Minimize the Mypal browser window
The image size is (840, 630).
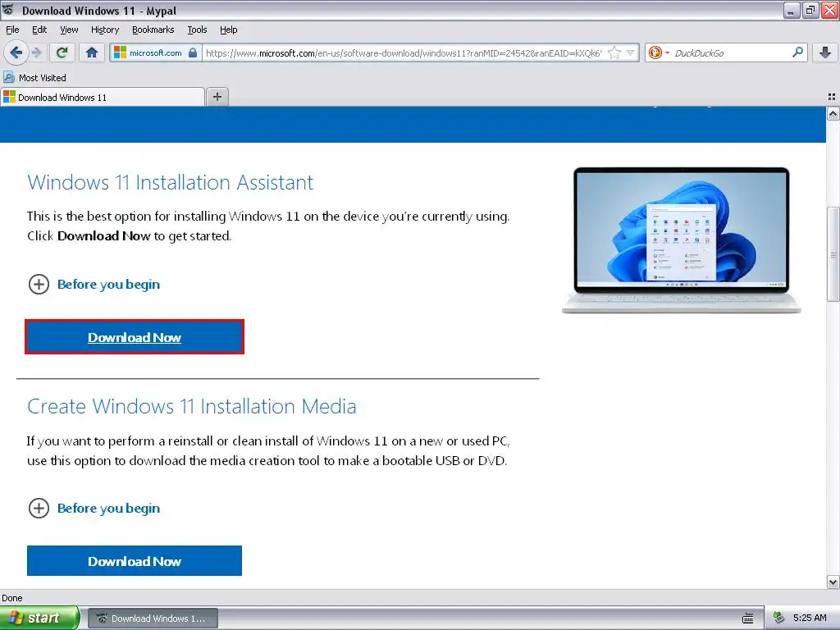tap(792, 10)
